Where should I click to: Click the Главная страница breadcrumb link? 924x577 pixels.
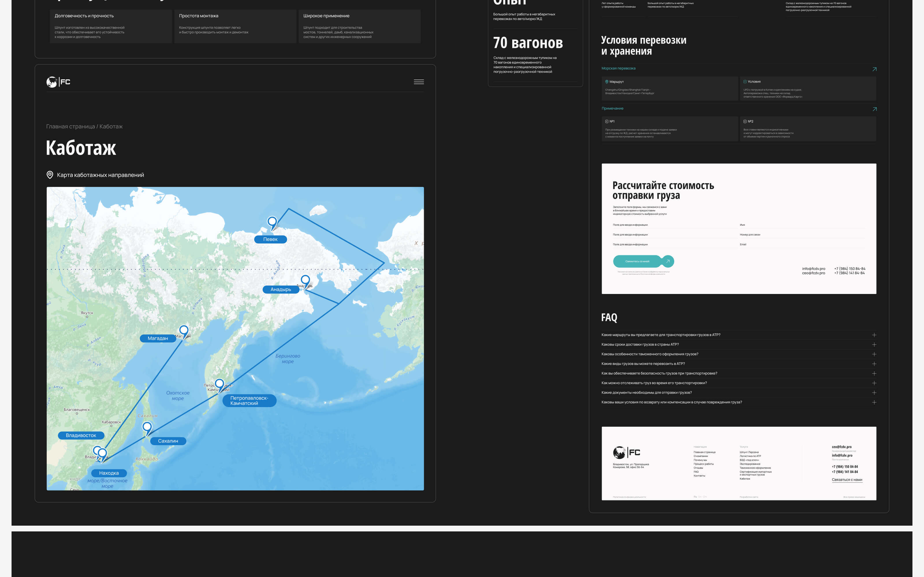(70, 126)
